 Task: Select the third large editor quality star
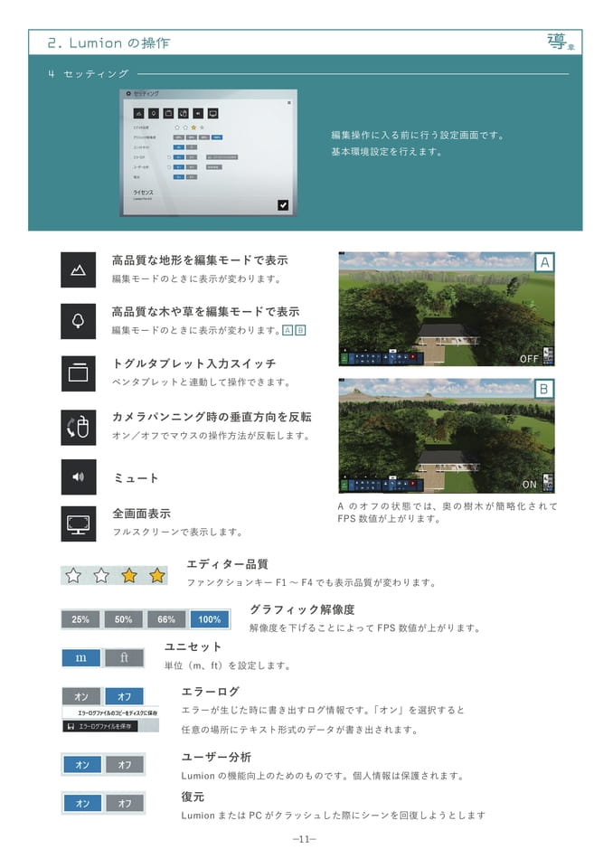(129, 576)
